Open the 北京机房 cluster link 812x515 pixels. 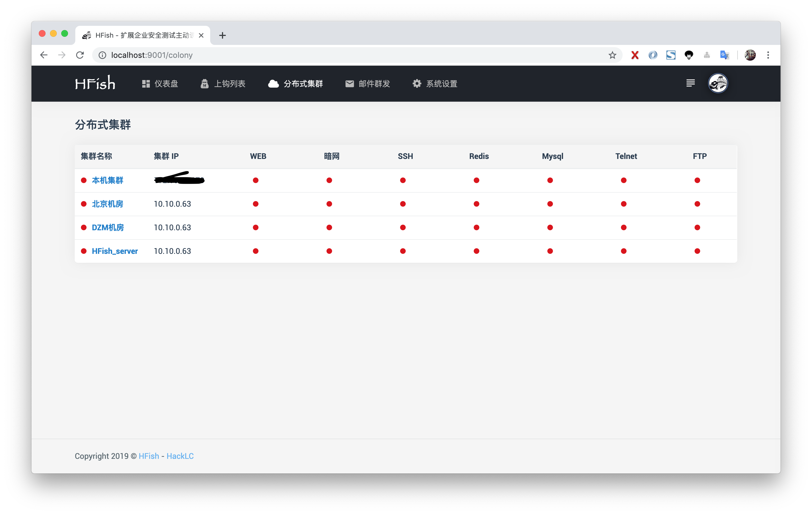[x=107, y=204]
